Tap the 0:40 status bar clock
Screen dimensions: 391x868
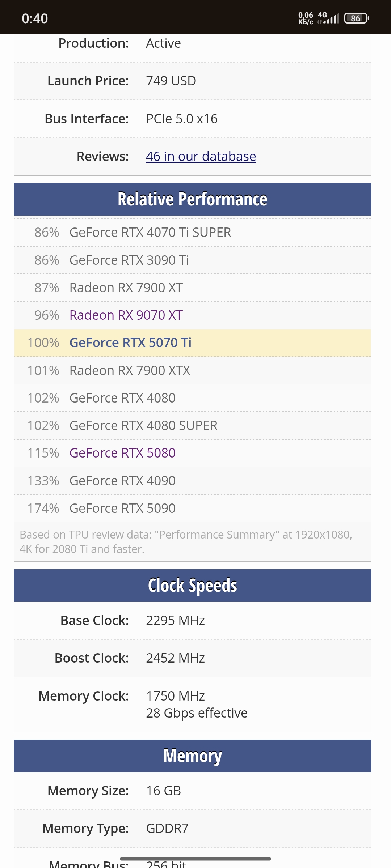[35, 18]
